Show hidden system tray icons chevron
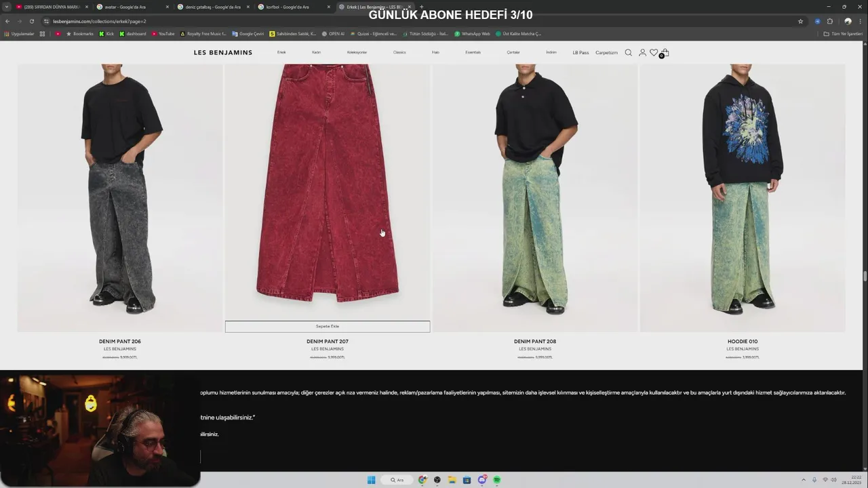The width and height of the screenshot is (868, 488). point(804,480)
